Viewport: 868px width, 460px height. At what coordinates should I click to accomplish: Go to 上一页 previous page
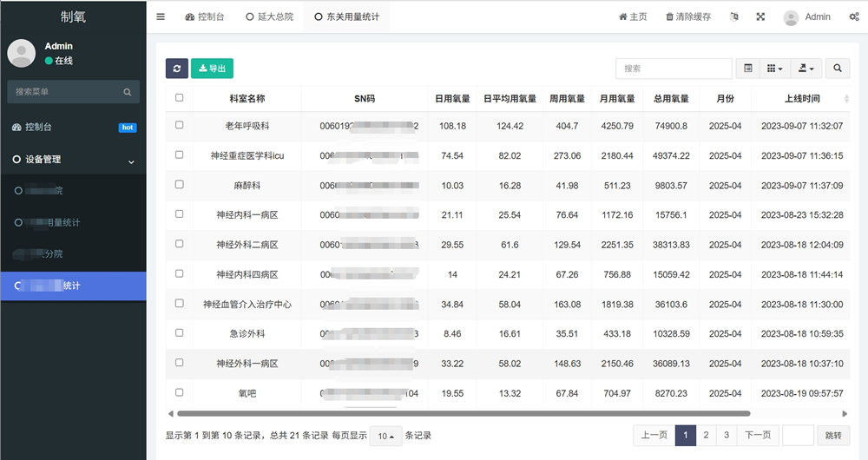(x=654, y=435)
